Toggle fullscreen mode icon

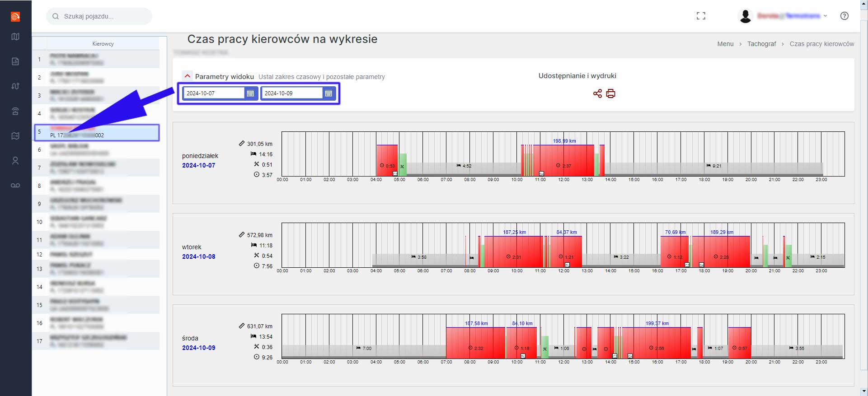click(701, 16)
